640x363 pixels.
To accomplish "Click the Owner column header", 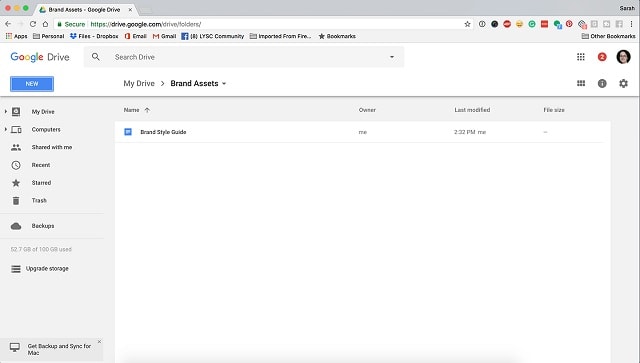I will 367,110.
